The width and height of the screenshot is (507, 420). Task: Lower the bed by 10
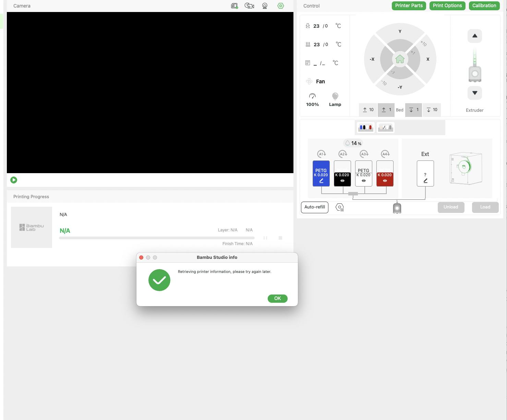point(432,110)
